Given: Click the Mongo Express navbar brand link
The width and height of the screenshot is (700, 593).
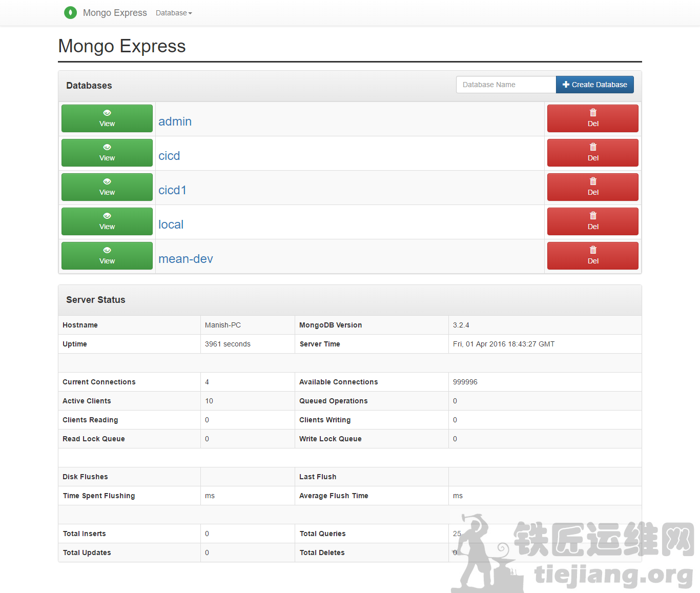Looking at the screenshot, I should click(x=115, y=13).
